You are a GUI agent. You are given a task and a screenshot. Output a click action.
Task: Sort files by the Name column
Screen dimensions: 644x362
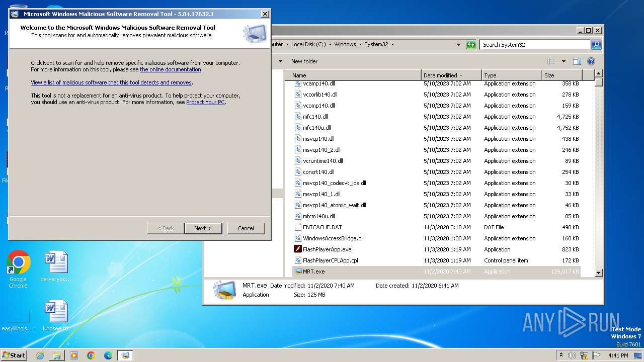(353, 75)
